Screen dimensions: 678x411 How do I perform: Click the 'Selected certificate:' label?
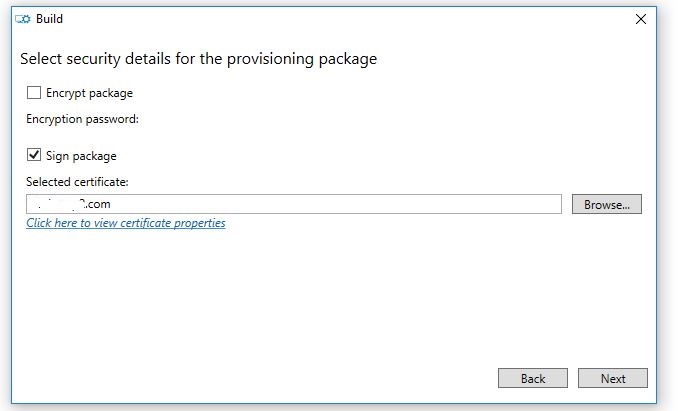(x=78, y=181)
